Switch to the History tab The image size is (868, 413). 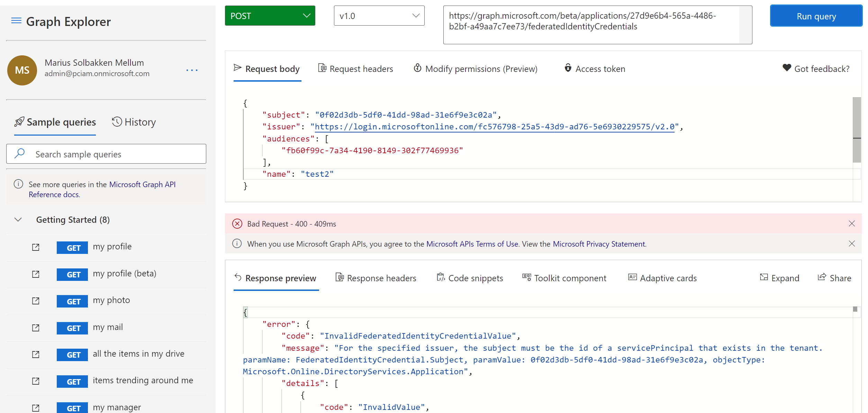(134, 122)
